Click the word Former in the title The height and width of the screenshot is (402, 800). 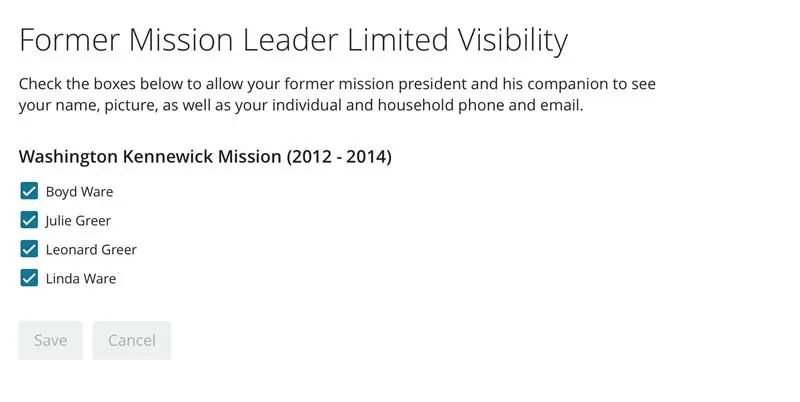point(70,40)
